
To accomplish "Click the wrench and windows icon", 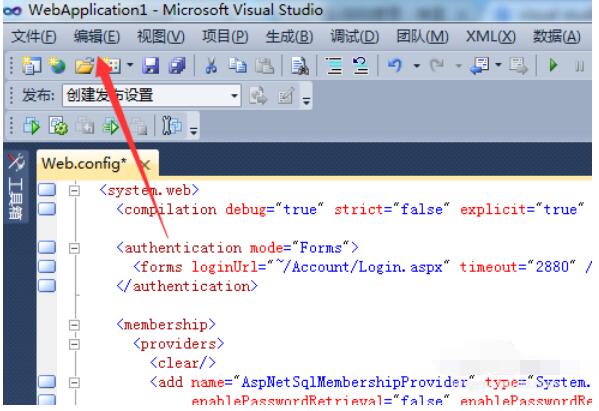I will pyautogui.click(x=172, y=126).
